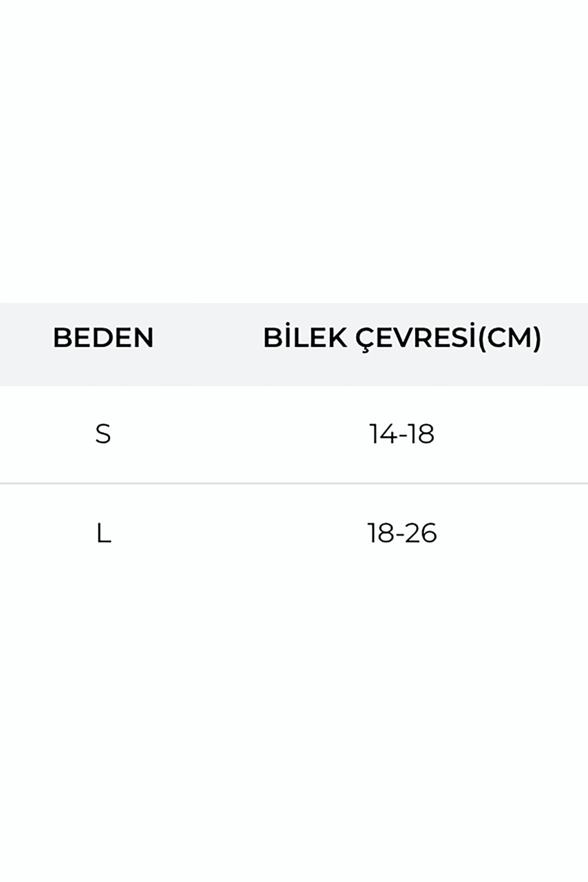Click the number 18 in L row
Viewport: 588px width, 882px height.
[x=381, y=533]
